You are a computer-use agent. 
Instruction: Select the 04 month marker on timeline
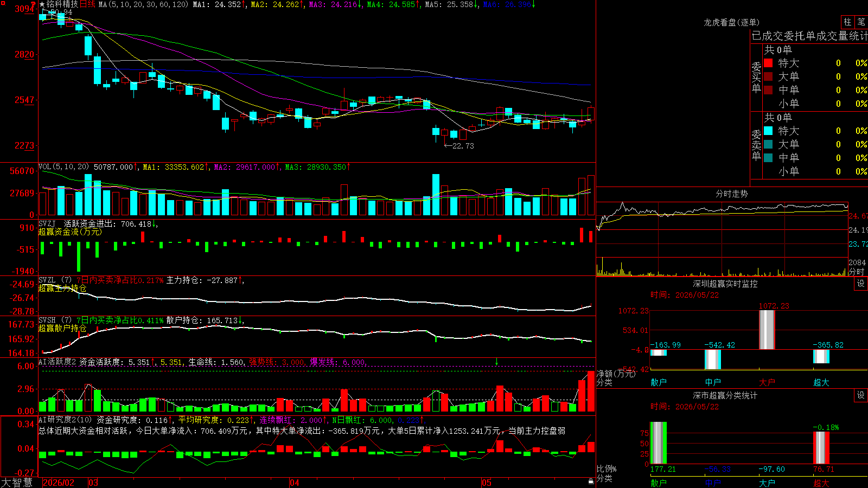pos(295,483)
